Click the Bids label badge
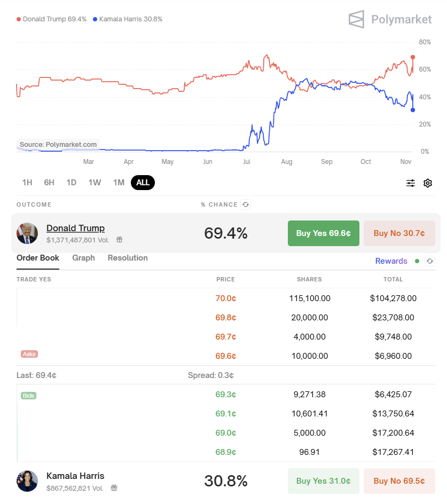The height and width of the screenshot is (504, 447). [29, 396]
